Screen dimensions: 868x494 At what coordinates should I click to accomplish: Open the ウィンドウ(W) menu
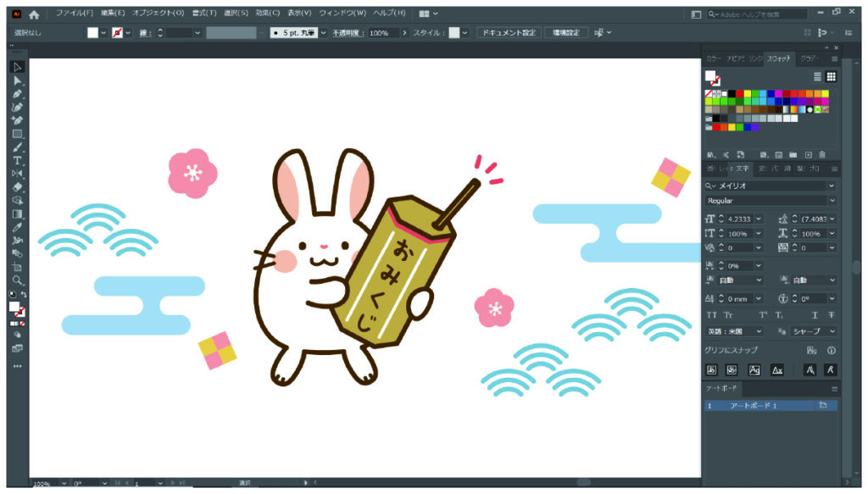click(x=342, y=13)
